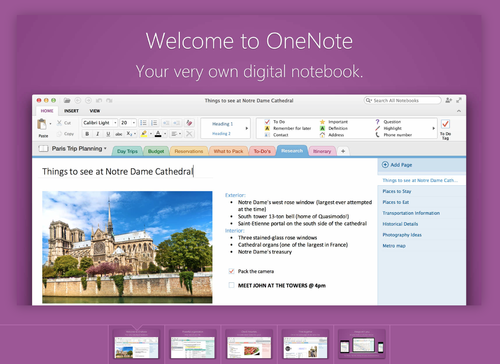Apply a numbered list
Image resolution: width=500 pixels, height=364 pixels.
(154, 123)
